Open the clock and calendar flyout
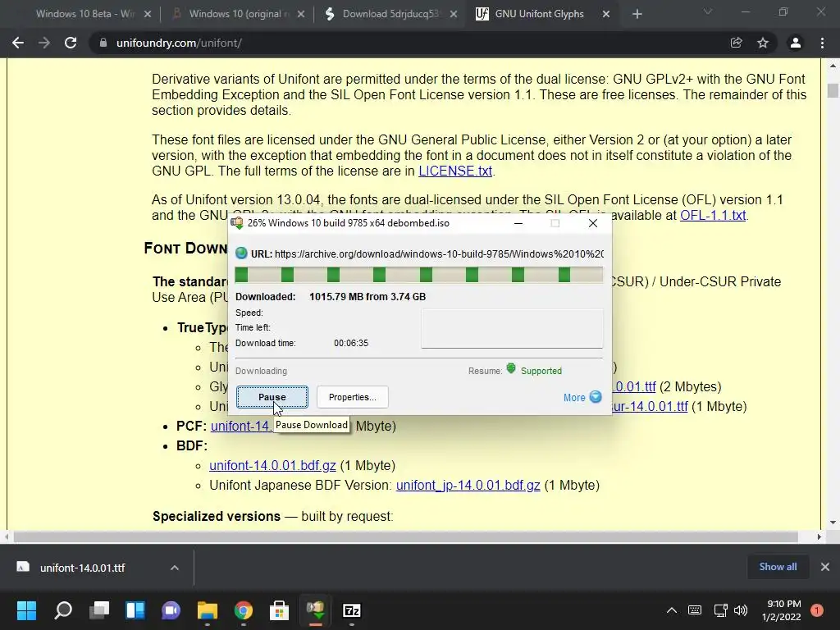The image size is (840, 630). 782,610
